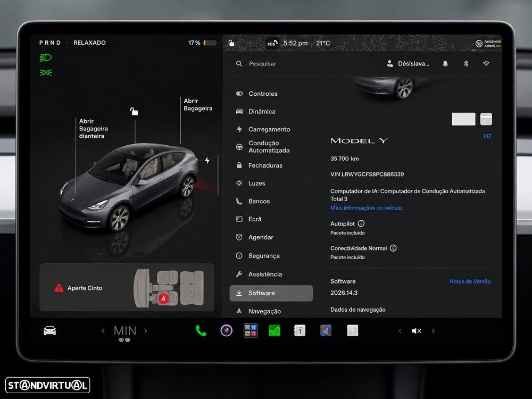Tap Abrir Bagageira button
Viewport: 532px width, 399px height.
(x=198, y=104)
